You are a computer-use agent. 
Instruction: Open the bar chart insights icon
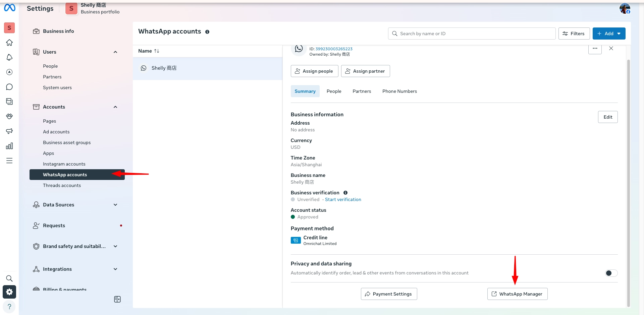pyautogui.click(x=9, y=146)
